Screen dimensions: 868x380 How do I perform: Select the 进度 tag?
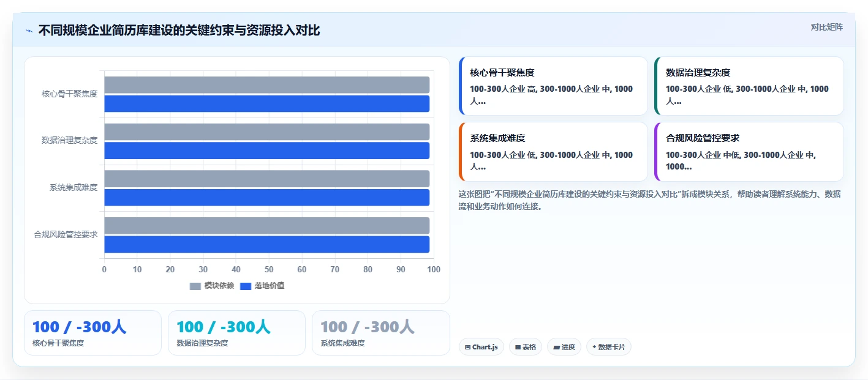(564, 347)
